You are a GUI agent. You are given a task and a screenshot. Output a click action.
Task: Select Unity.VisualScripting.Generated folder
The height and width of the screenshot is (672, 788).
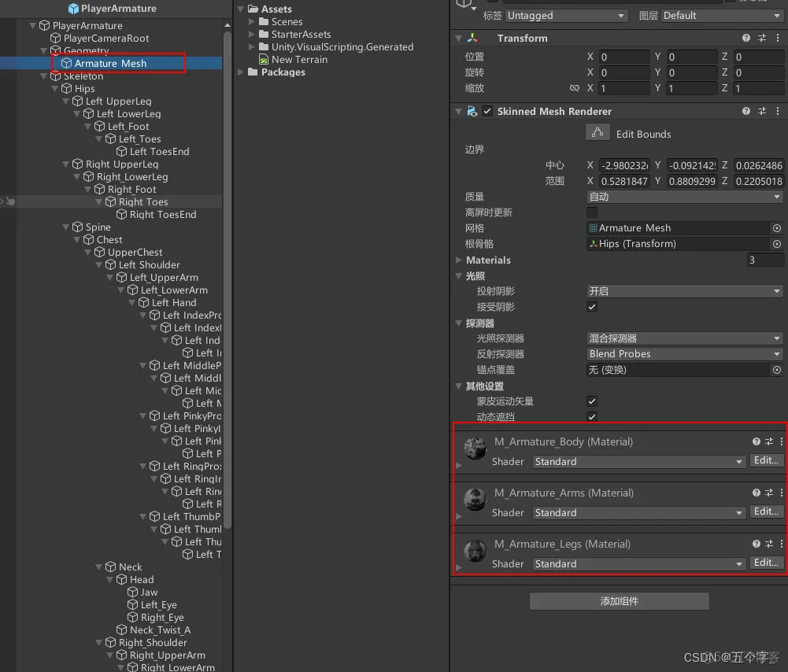click(x=342, y=46)
